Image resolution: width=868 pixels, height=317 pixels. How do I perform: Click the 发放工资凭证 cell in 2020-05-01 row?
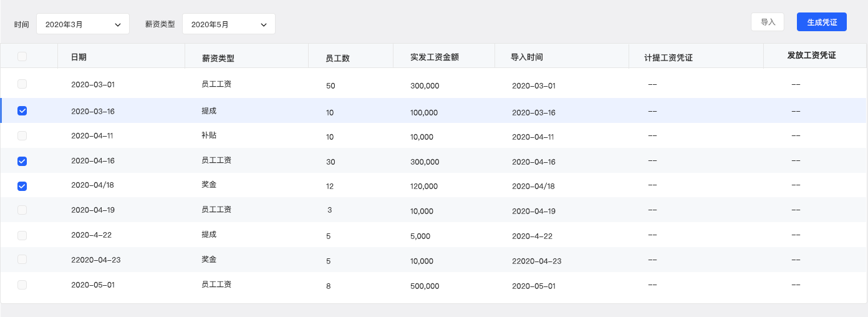(x=796, y=285)
